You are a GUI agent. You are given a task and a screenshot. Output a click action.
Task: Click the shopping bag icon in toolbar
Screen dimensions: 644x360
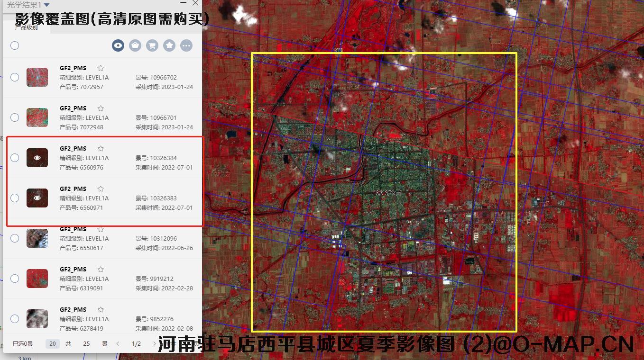point(135,45)
